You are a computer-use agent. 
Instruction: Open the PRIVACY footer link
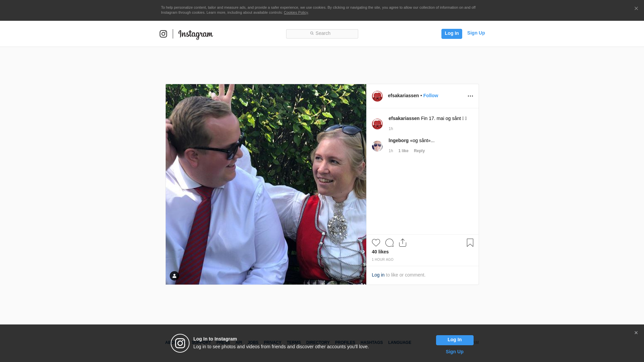pyautogui.click(x=272, y=343)
